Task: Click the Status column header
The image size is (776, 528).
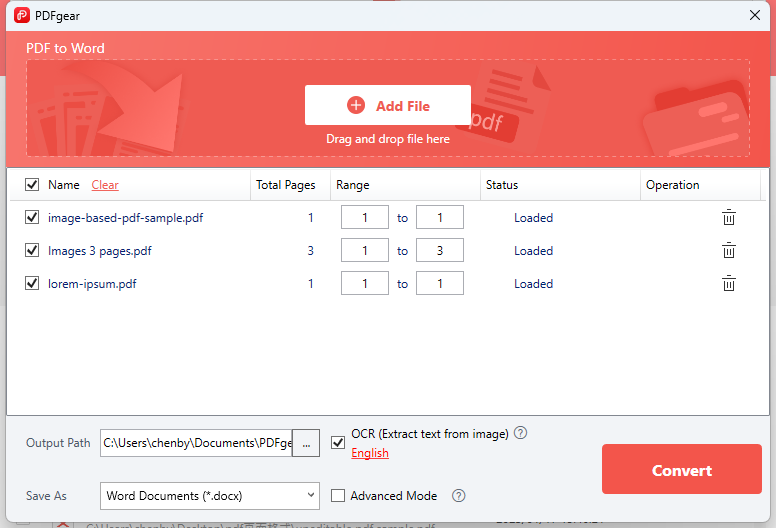Action: tap(502, 185)
